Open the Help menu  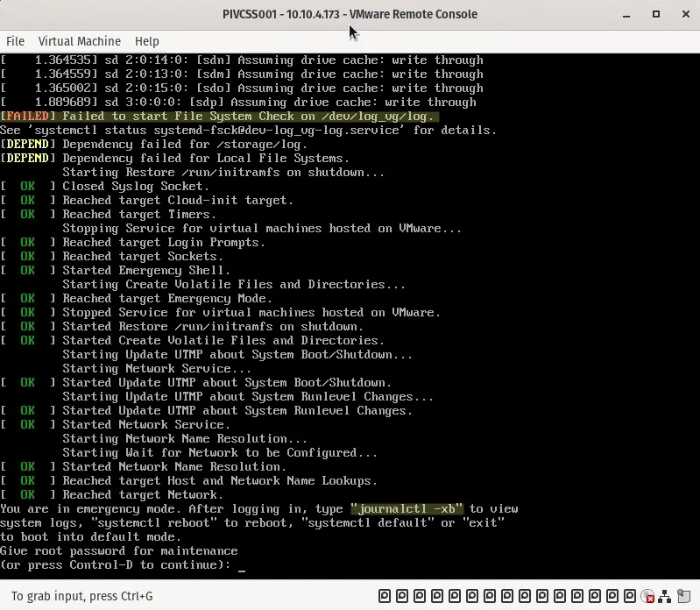click(147, 41)
